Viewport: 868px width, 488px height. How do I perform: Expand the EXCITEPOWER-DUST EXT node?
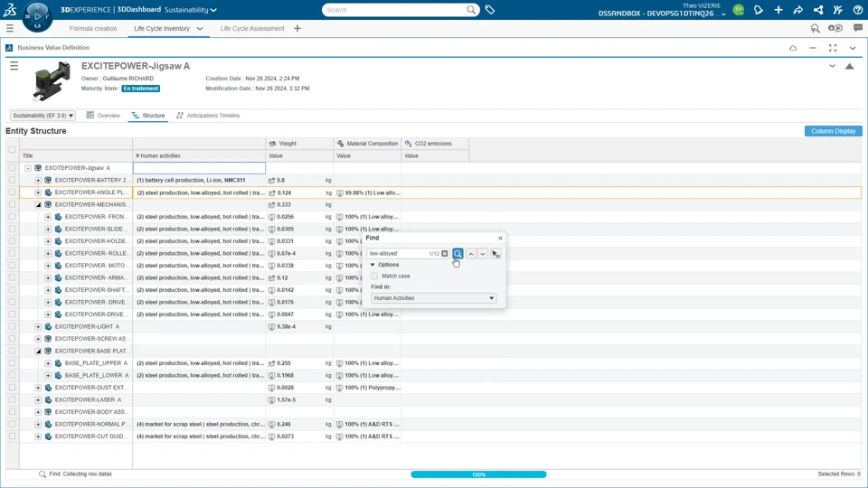click(38, 388)
